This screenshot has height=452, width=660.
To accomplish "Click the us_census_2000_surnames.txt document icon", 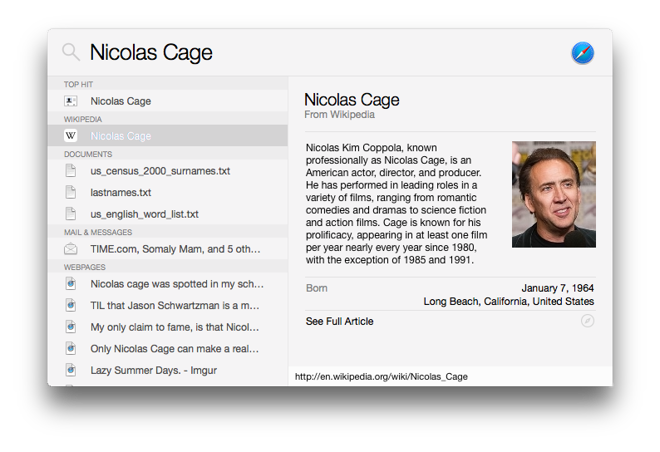I will [x=71, y=171].
